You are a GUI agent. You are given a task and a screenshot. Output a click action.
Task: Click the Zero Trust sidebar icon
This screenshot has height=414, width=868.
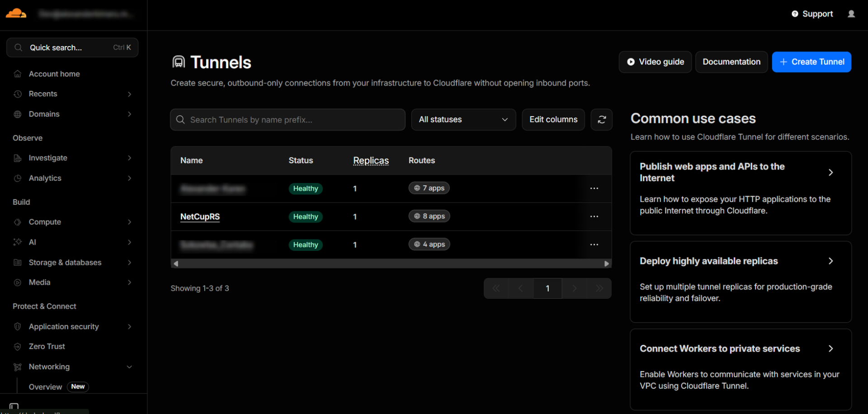click(18, 347)
